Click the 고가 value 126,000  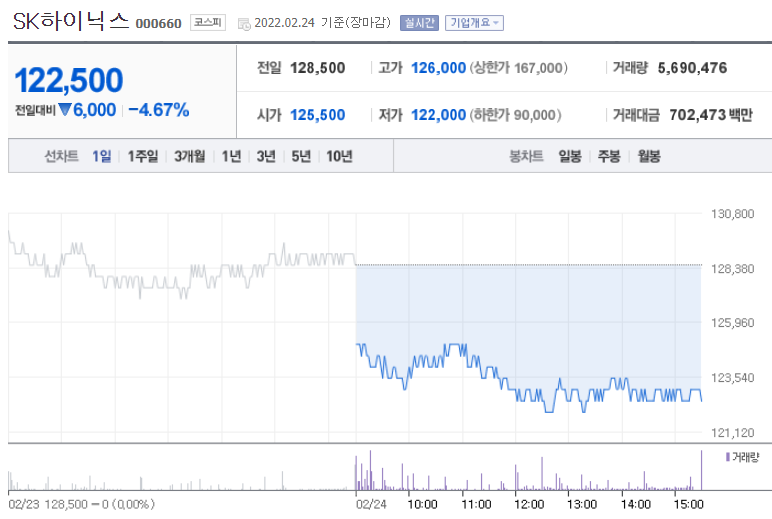coord(438,67)
